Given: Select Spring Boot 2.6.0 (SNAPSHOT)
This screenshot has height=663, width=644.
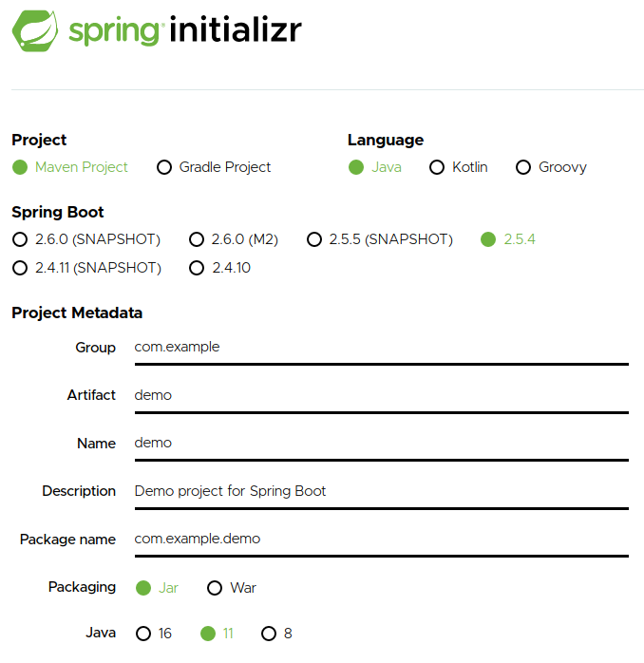Looking at the screenshot, I should click(21, 239).
